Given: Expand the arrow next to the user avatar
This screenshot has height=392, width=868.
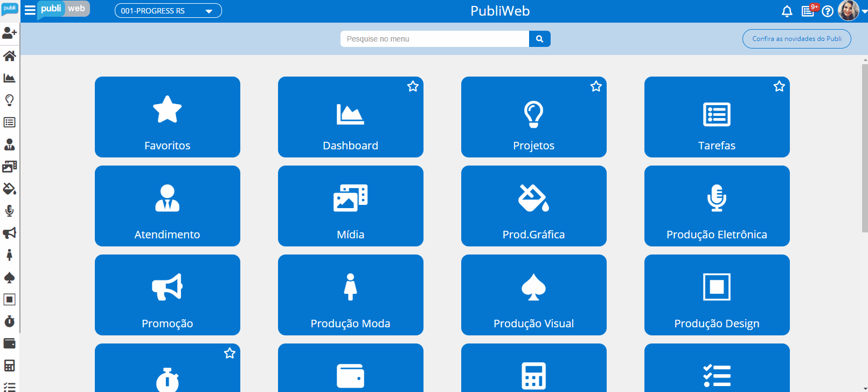Looking at the screenshot, I should [864, 11].
